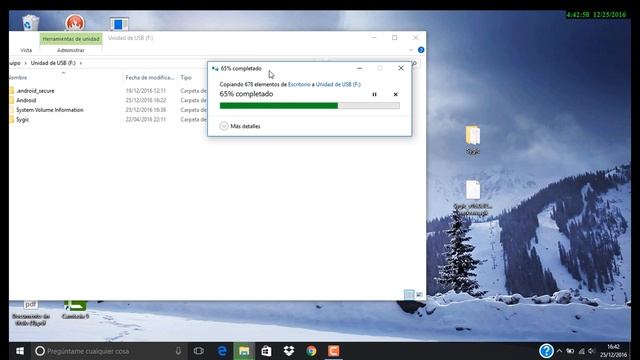Select the Sygic file icon on desktop
This screenshot has width=640, height=360.
click(x=473, y=198)
